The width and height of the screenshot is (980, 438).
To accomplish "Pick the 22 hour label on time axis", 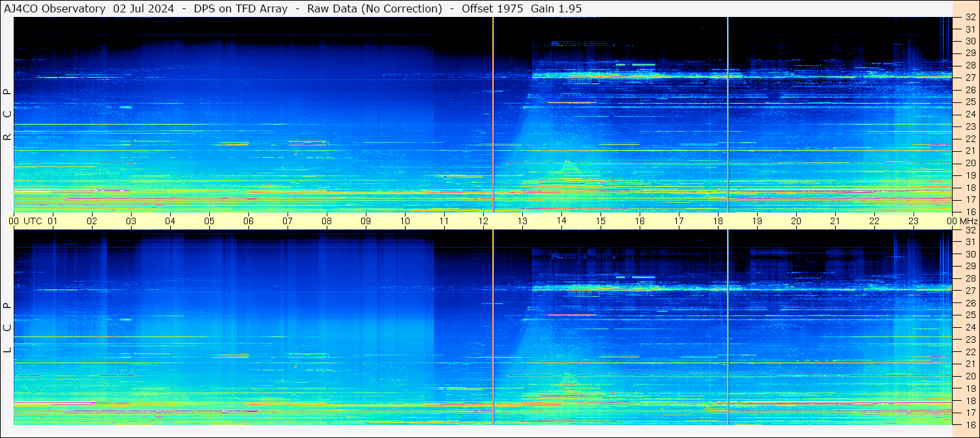I will point(874,222).
